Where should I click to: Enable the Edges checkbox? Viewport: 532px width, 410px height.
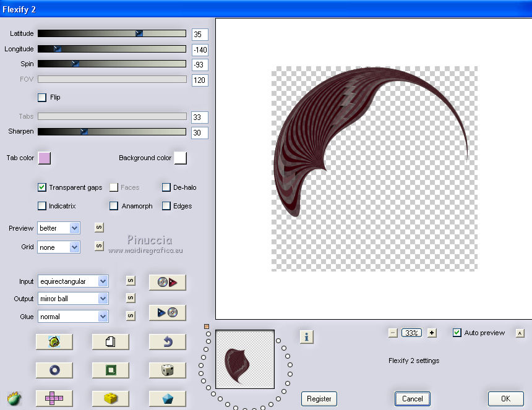pyautogui.click(x=166, y=206)
